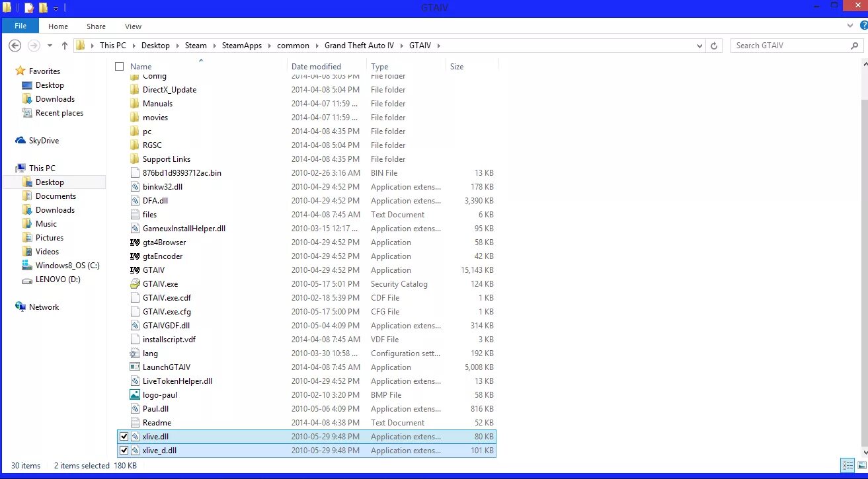The image size is (868, 479).
Task: Open the Share ribbon tab
Action: coord(96,26)
